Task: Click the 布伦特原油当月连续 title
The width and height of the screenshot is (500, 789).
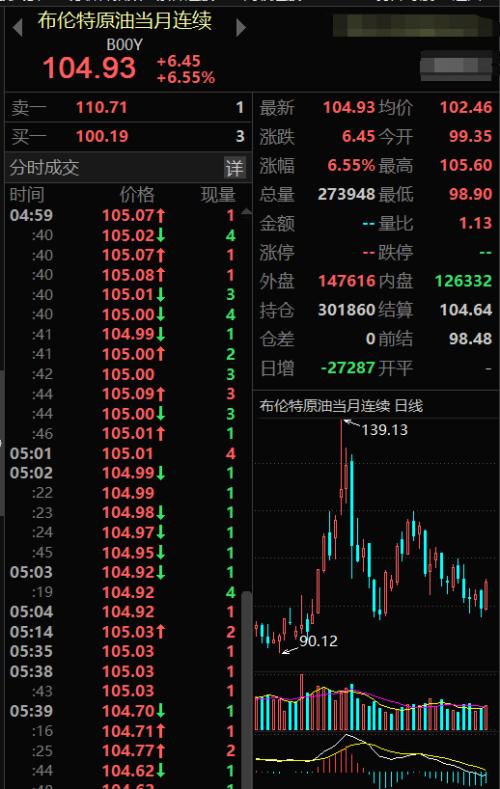Action: pos(125,21)
